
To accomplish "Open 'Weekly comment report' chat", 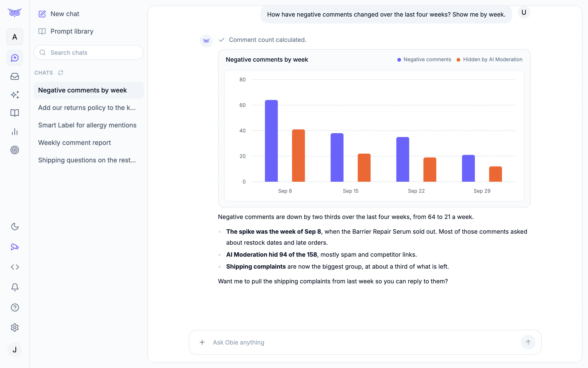I will coord(89,143).
